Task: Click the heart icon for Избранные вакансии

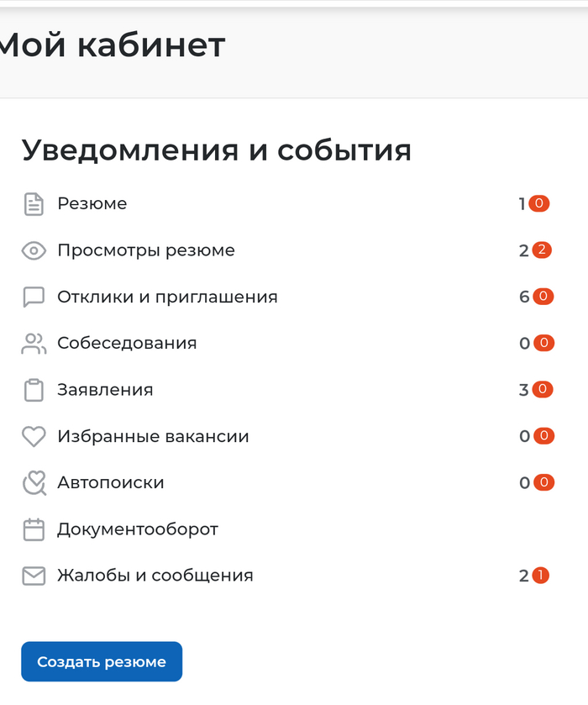Action: coord(33,437)
